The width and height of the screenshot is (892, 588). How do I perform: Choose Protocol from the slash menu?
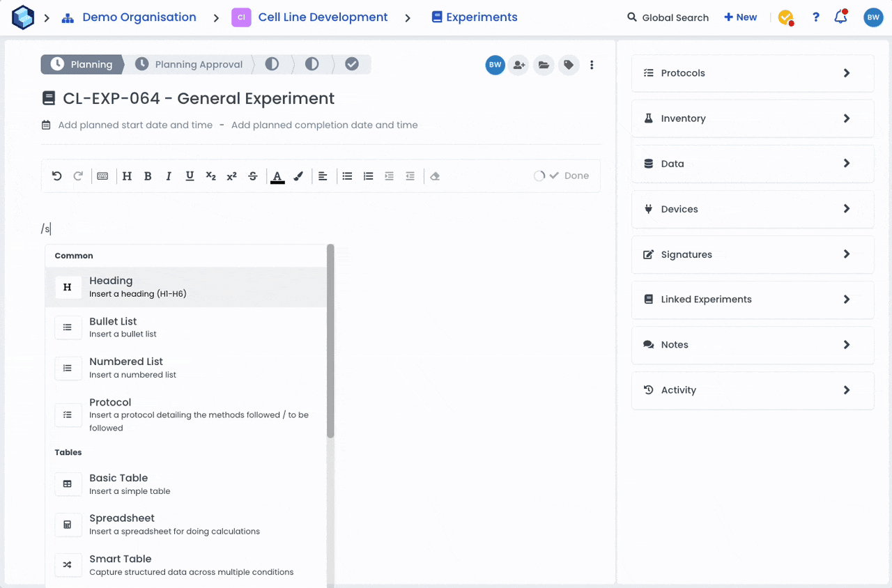pos(185,415)
